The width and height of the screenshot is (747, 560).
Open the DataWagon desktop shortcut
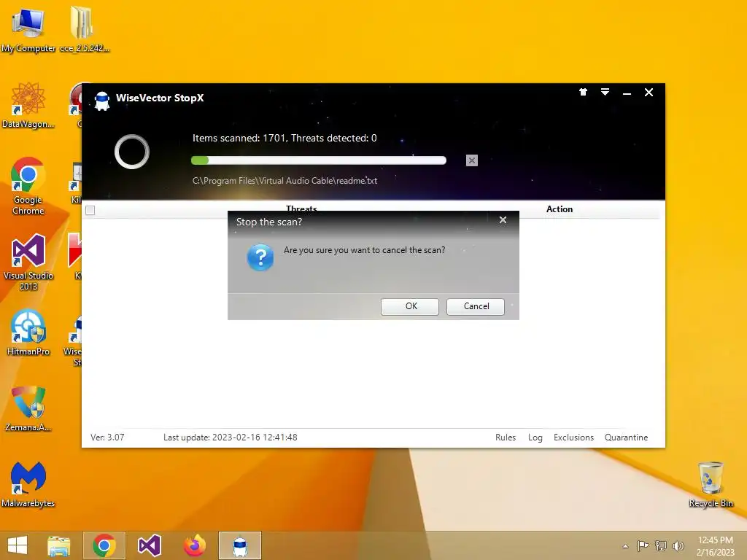click(28, 105)
